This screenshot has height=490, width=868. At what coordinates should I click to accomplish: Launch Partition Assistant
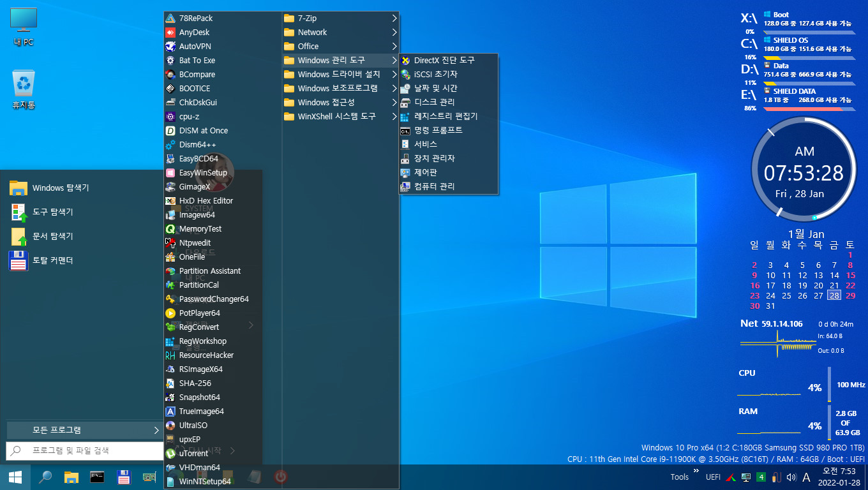click(x=223, y=271)
